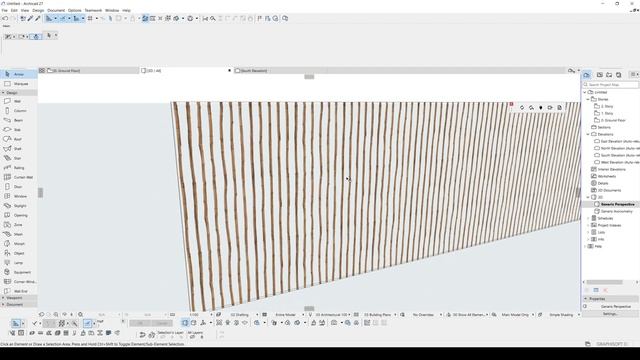Image resolution: width=640 pixels, height=360 pixels.
Task: Open Sections in the navigator
Action: (x=604, y=127)
